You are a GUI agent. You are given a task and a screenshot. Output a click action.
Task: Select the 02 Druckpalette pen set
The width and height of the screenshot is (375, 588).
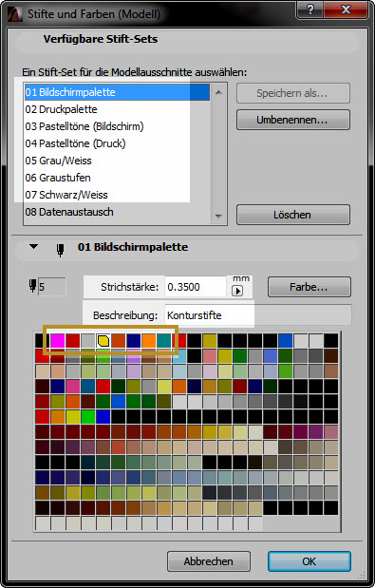(x=117, y=109)
